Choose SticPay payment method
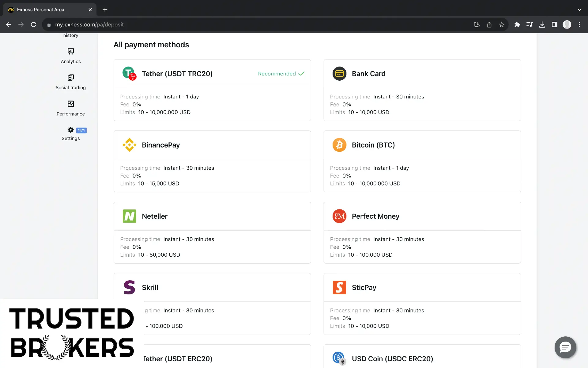The width and height of the screenshot is (588, 368). pyautogui.click(x=422, y=304)
